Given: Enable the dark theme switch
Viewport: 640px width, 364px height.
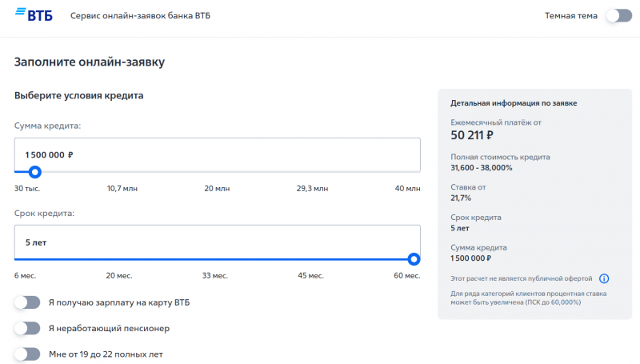Looking at the screenshot, I should click(x=618, y=16).
